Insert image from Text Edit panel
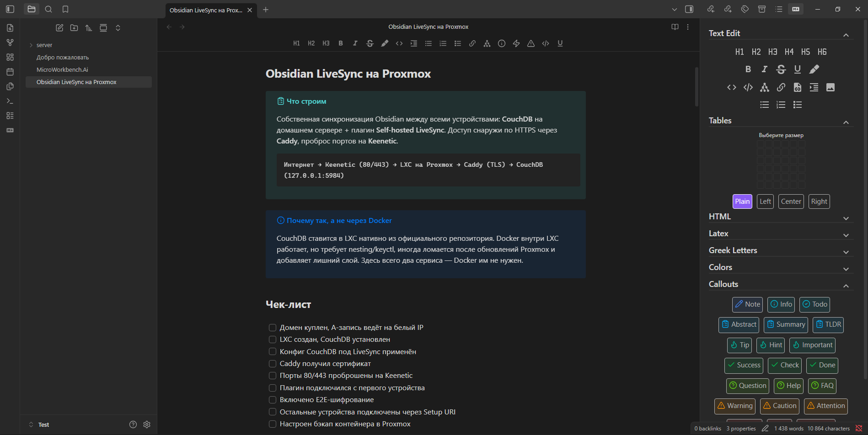Image resolution: width=868 pixels, height=435 pixels. click(x=830, y=87)
